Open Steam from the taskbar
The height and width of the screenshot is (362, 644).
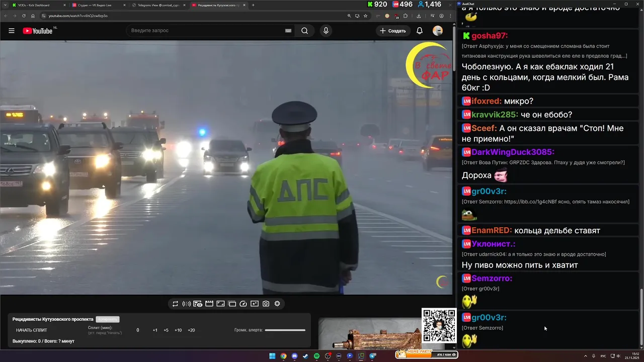[x=305, y=356]
